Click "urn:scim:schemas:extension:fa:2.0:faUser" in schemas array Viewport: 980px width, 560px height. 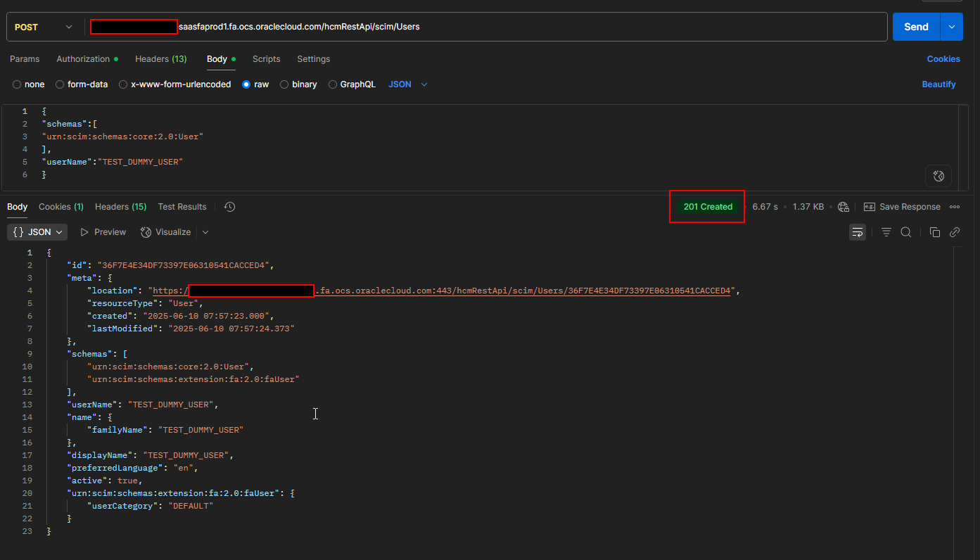[x=193, y=379]
